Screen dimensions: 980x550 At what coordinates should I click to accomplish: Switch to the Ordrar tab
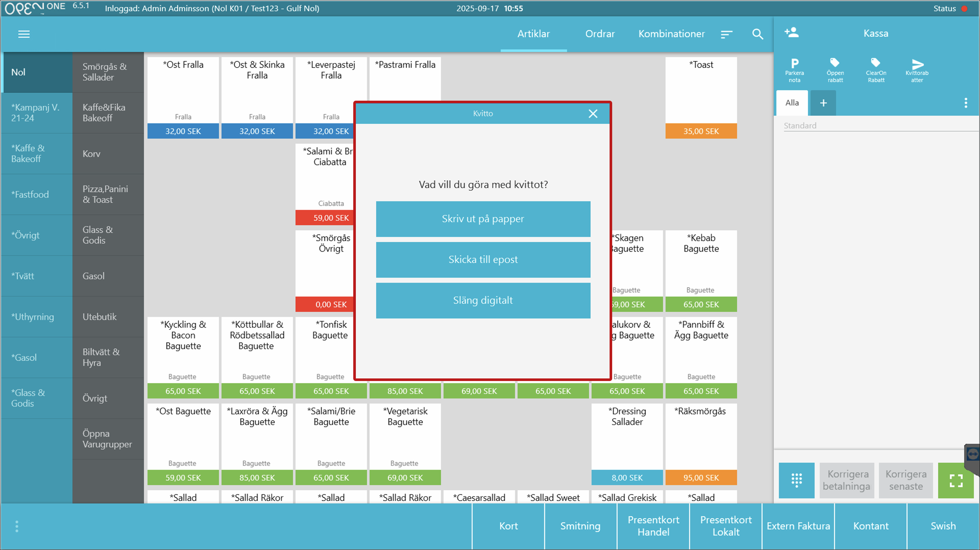click(x=600, y=34)
